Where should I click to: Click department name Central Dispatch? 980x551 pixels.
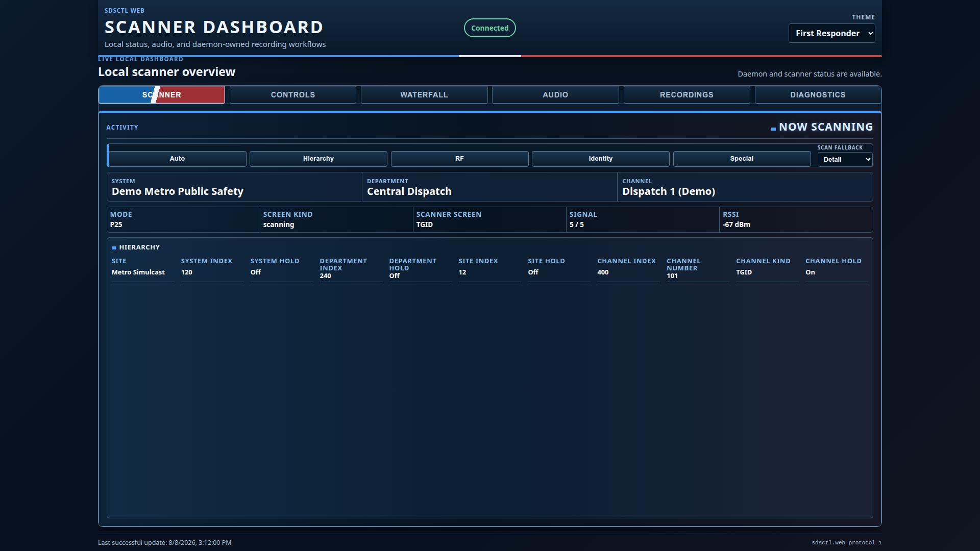tap(409, 191)
